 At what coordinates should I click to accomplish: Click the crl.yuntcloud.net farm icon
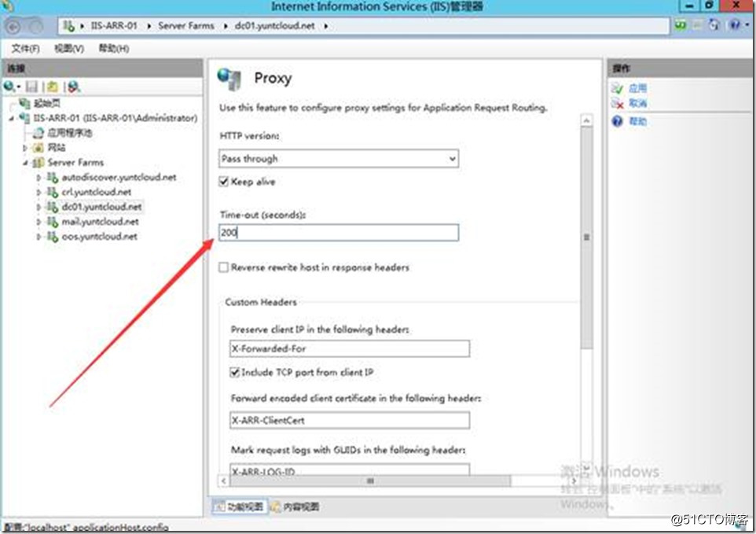[x=52, y=192]
